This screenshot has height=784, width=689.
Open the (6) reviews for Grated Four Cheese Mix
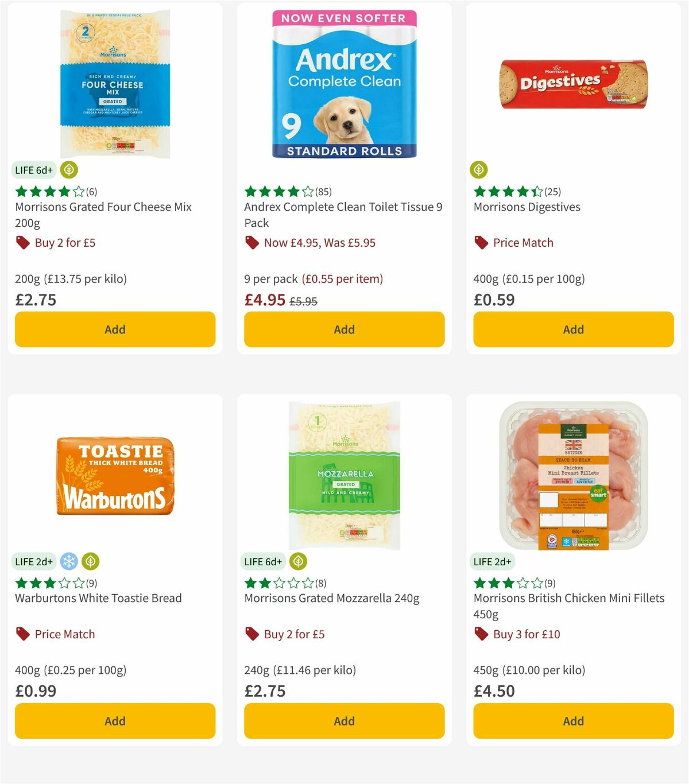tap(90, 192)
